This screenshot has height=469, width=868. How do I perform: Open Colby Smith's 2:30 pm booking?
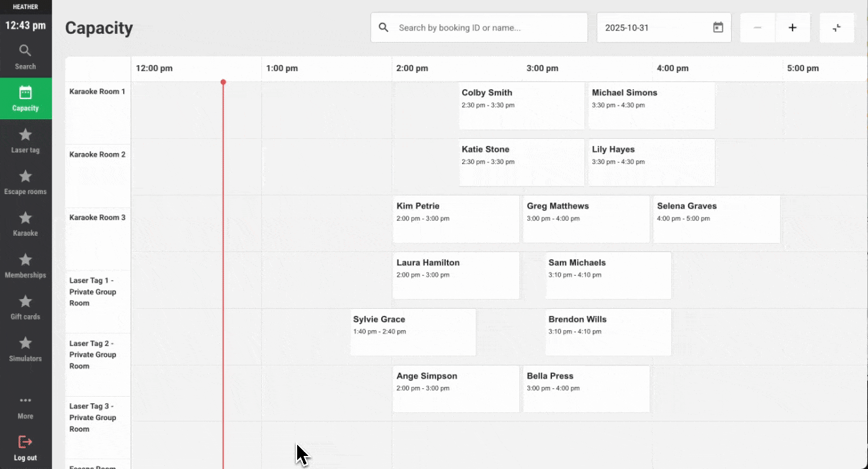point(521,106)
